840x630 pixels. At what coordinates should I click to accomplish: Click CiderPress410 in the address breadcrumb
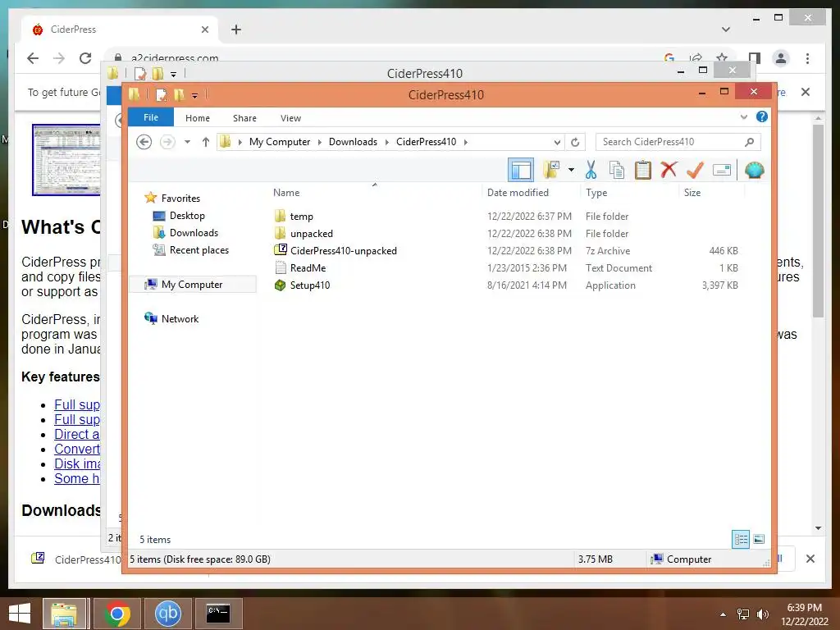pyautogui.click(x=426, y=142)
